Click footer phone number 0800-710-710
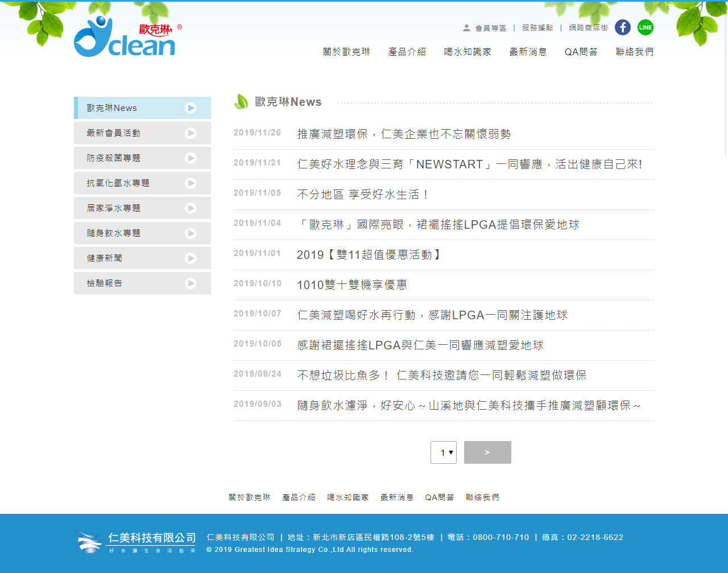This screenshot has height=573, width=728. click(500, 537)
